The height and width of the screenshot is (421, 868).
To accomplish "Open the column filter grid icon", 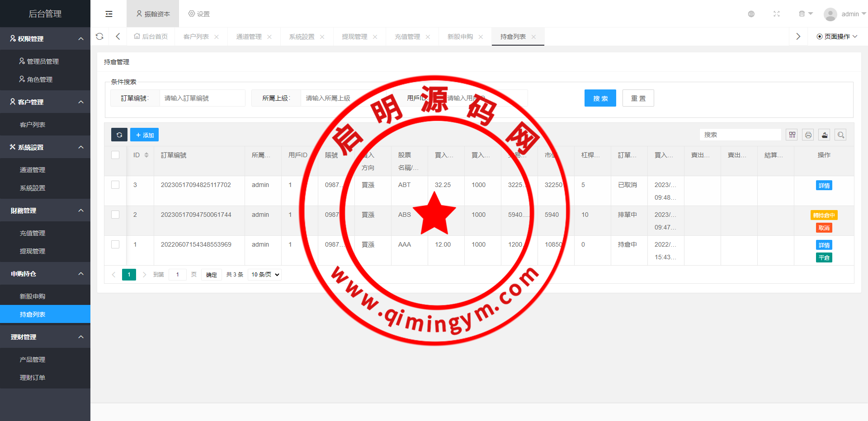I will pyautogui.click(x=792, y=135).
